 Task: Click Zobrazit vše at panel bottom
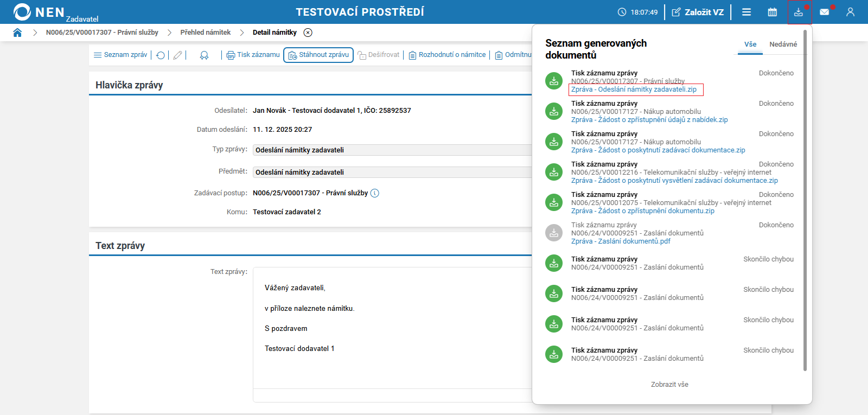pyautogui.click(x=669, y=385)
